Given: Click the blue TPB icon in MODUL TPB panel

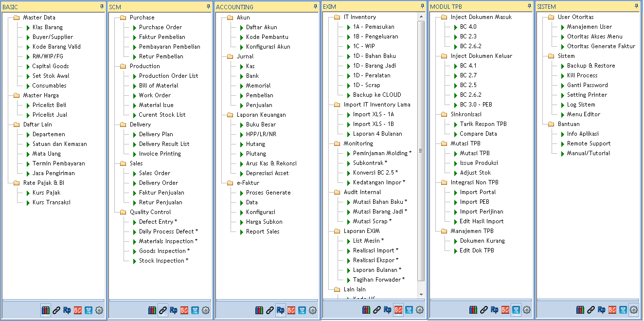Looking at the screenshot, I should click(516, 309).
